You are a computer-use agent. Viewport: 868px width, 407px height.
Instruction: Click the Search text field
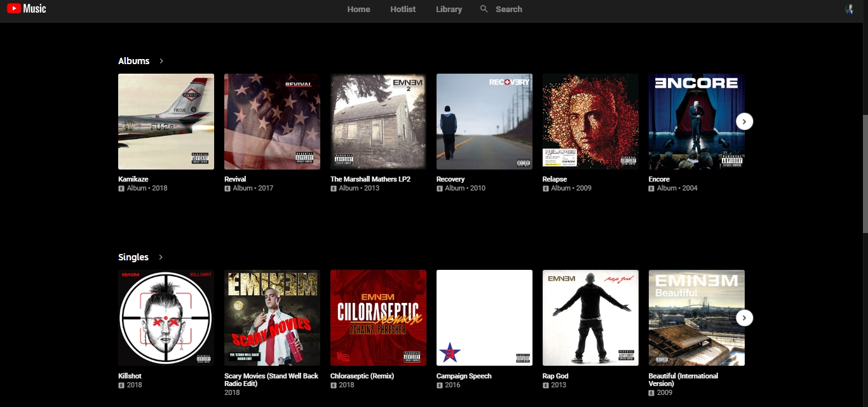click(x=509, y=10)
